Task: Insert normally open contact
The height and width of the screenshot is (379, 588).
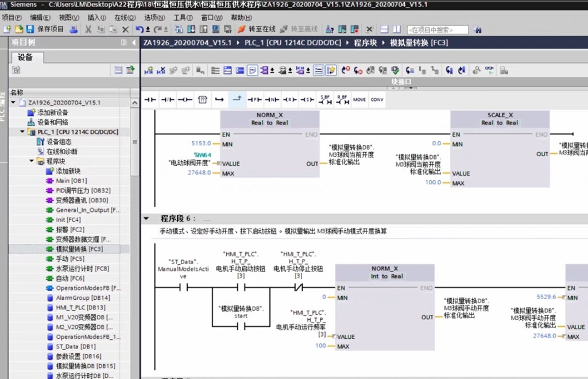Action: coord(150,100)
